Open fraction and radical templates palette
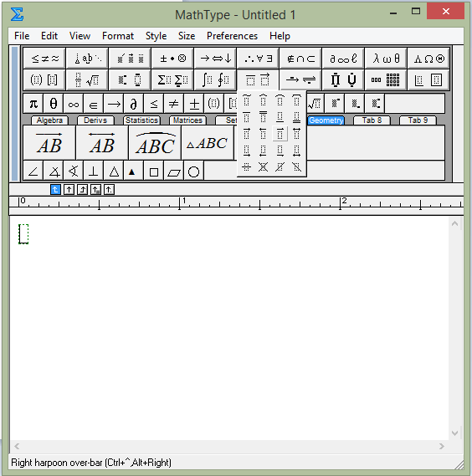The height and width of the screenshot is (476, 472). coord(88,79)
